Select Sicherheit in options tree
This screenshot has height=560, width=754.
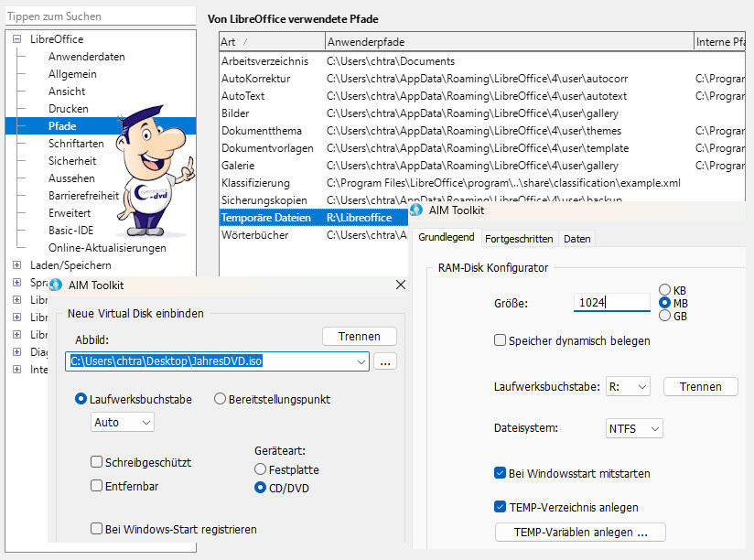[x=72, y=160]
